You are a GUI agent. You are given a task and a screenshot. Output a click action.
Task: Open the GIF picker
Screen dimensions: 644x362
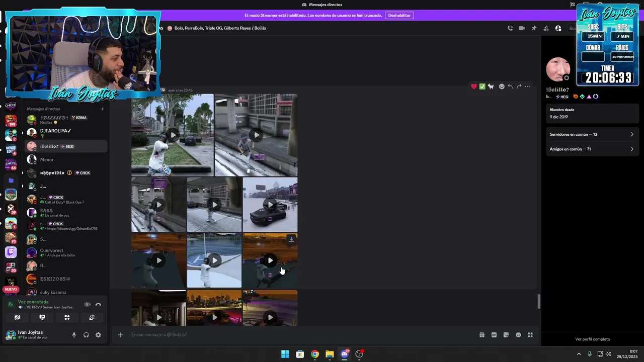[494, 335]
